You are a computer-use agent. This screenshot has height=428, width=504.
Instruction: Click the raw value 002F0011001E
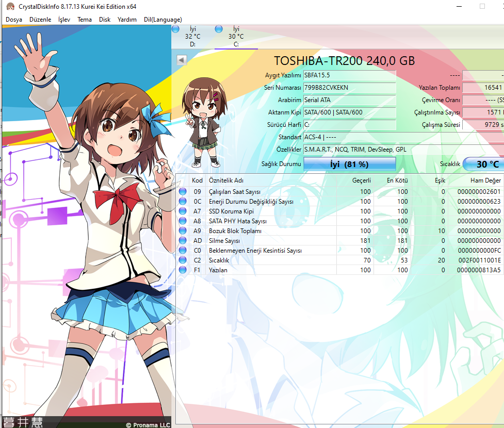pyautogui.click(x=479, y=260)
